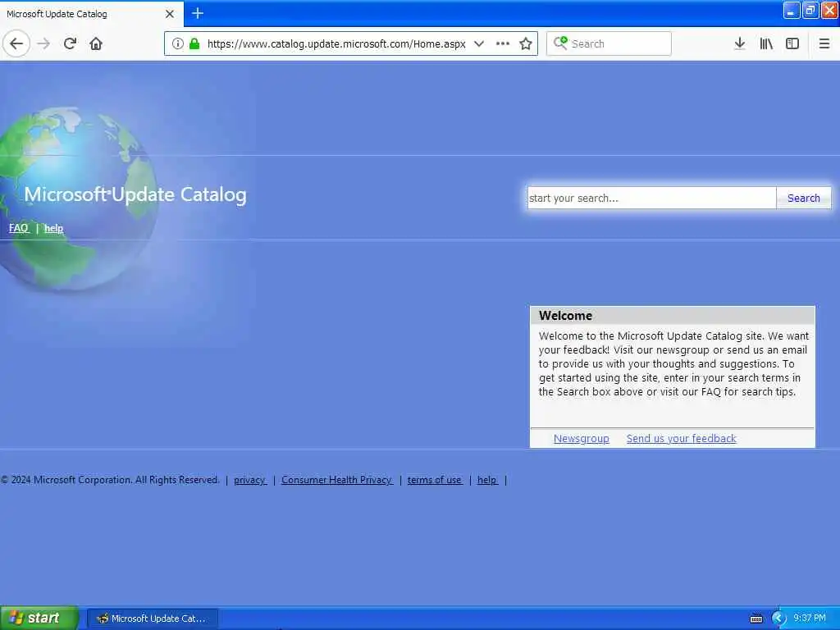Screen dimensions: 840x630
Task: Open the Windows start button
Action: (39, 619)
